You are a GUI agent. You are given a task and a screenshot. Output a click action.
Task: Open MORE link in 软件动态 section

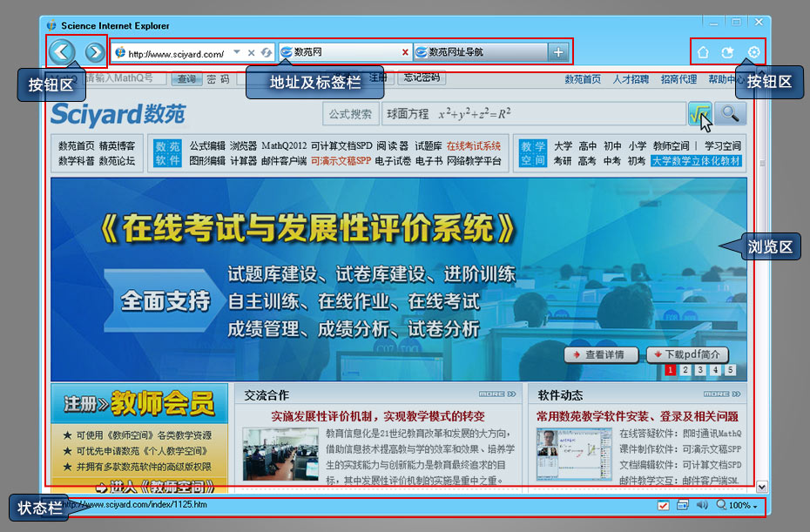tap(722, 394)
